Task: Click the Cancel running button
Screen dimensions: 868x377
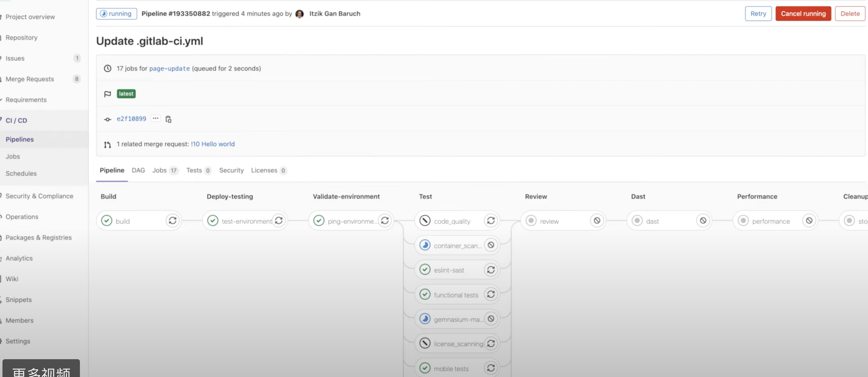Action: (803, 14)
